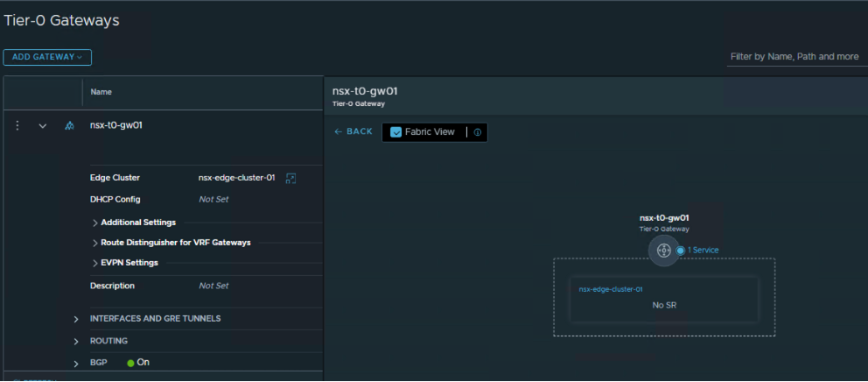Expand Interfaces and GRE Tunnels section
868x382 pixels.
pos(76,319)
